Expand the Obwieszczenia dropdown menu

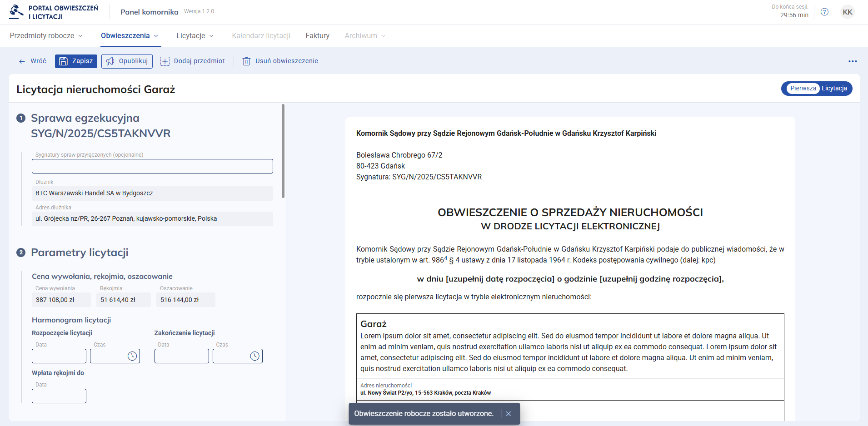tap(130, 36)
